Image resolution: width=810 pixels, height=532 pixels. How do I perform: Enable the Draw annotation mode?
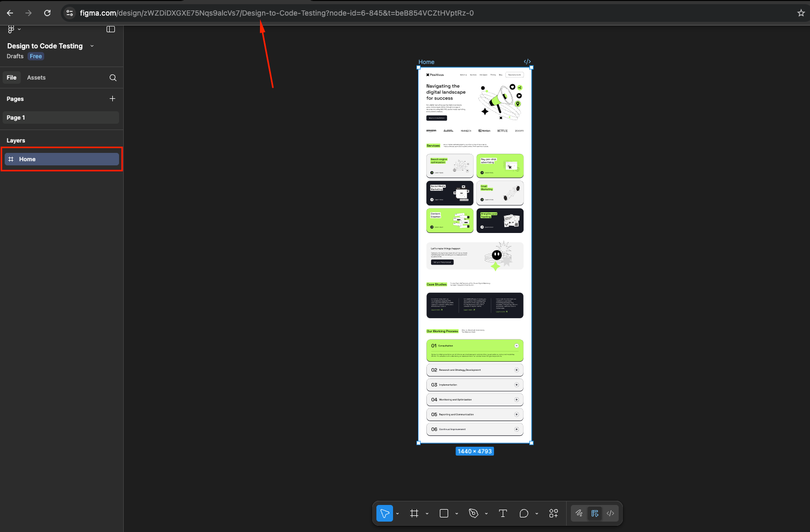click(579, 513)
